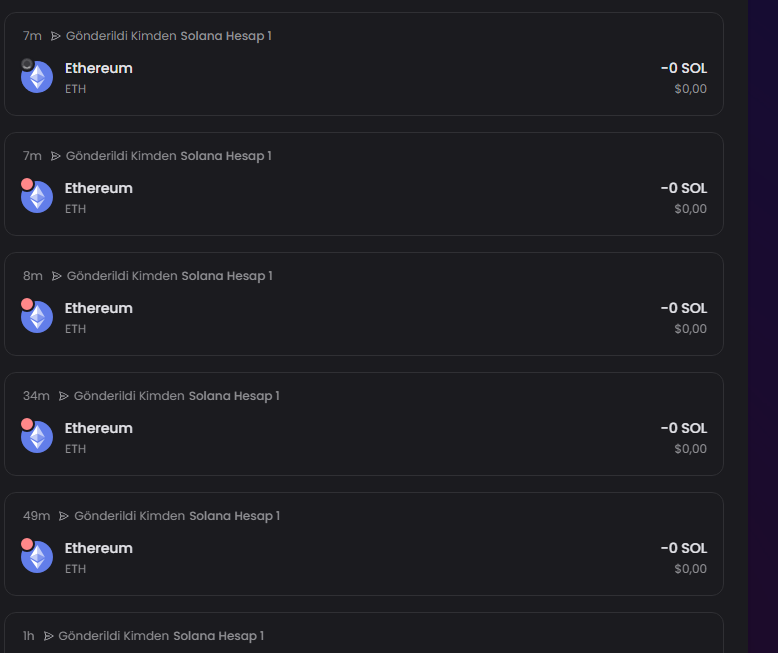Click the -0 SOL amount in the first transaction
The height and width of the screenshot is (653, 778).
tap(684, 68)
